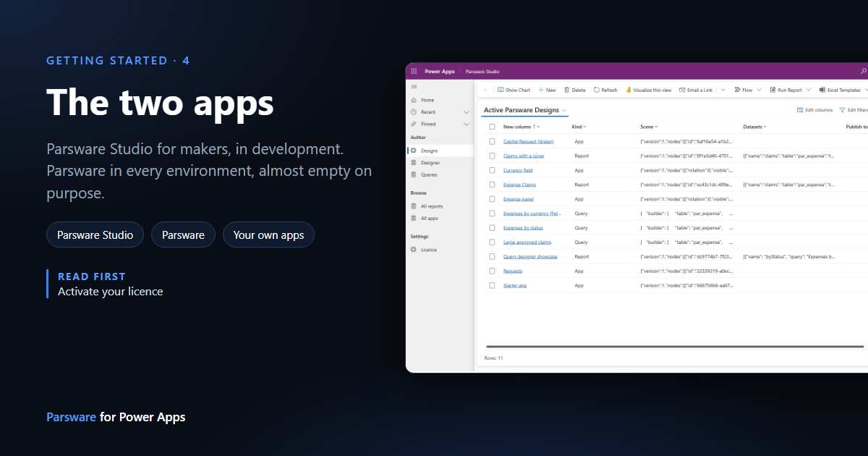Click the Recent clock icon
This screenshot has width=868, height=456.
click(414, 112)
